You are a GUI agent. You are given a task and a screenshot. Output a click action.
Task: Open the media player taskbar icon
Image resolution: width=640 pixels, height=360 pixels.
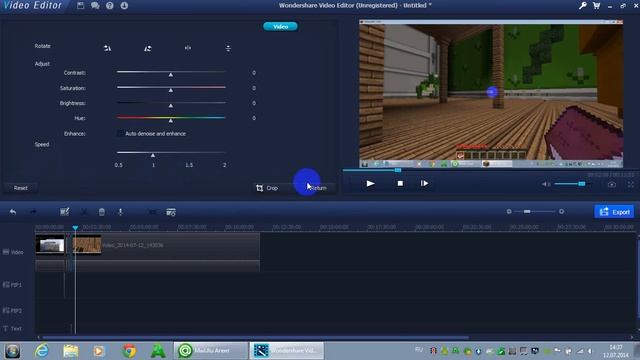pyautogui.click(x=99, y=351)
